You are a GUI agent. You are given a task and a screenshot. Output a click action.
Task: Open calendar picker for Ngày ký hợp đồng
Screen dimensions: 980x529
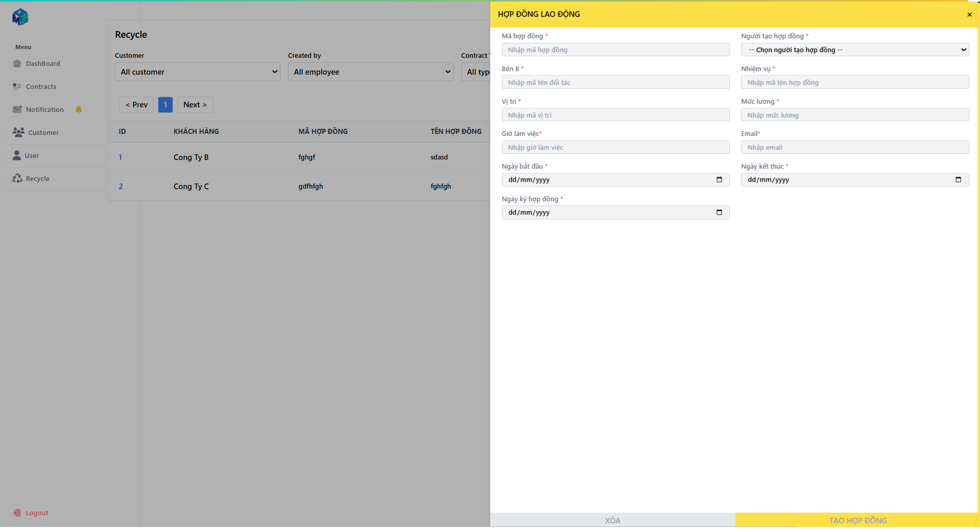click(x=719, y=213)
